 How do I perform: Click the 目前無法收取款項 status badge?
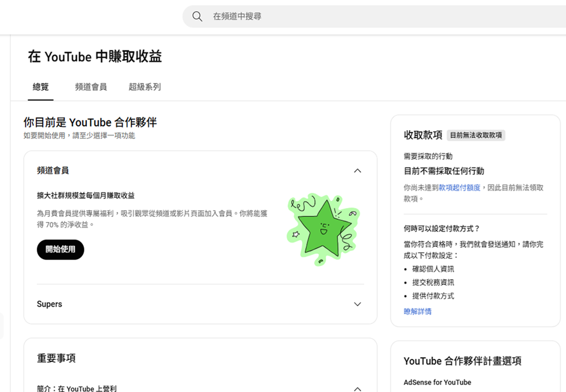pyautogui.click(x=476, y=135)
